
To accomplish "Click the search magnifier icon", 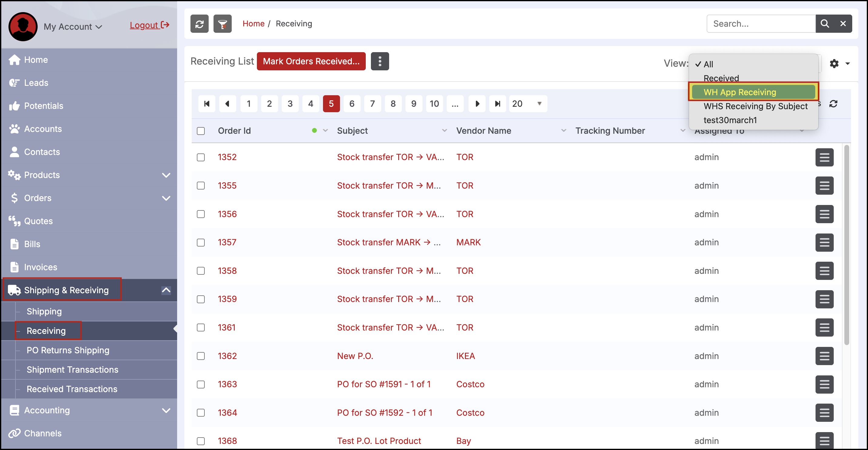I will pos(825,24).
